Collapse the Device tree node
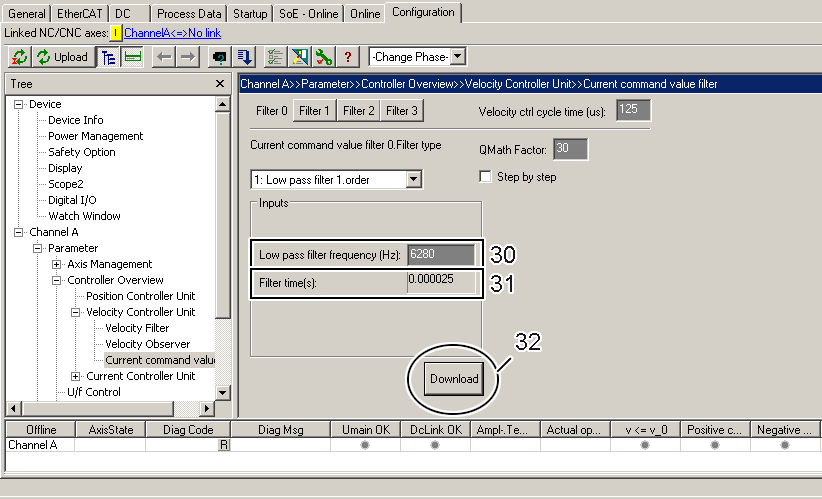 pos(18,104)
